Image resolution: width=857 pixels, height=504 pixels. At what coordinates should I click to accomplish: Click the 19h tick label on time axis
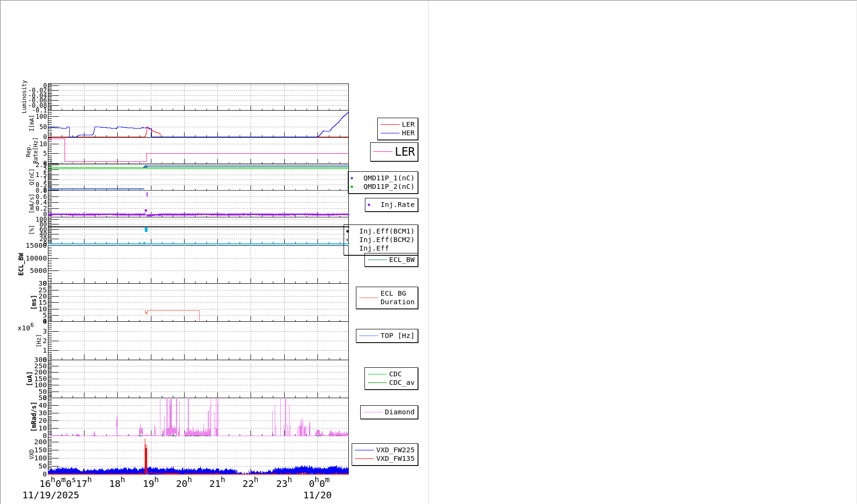151,483
